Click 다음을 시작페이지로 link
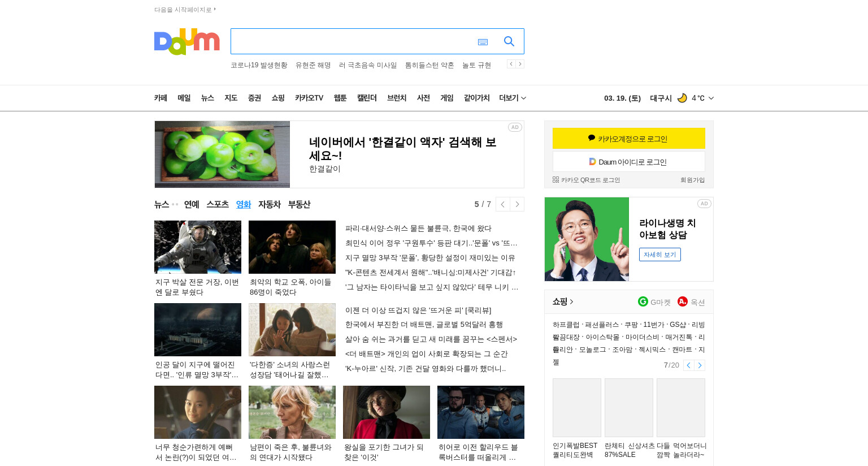This screenshot has width=868, height=466. click(185, 10)
